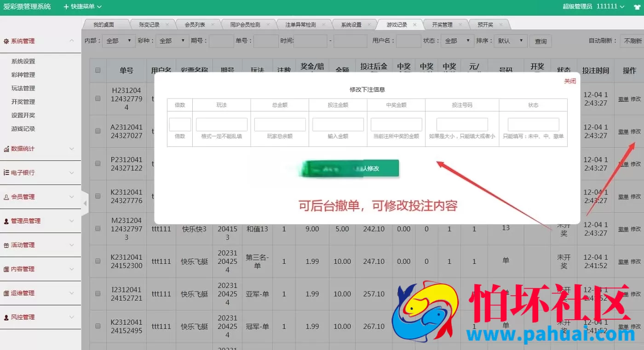Toggle the select-all checkbox in table header

(x=98, y=70)
